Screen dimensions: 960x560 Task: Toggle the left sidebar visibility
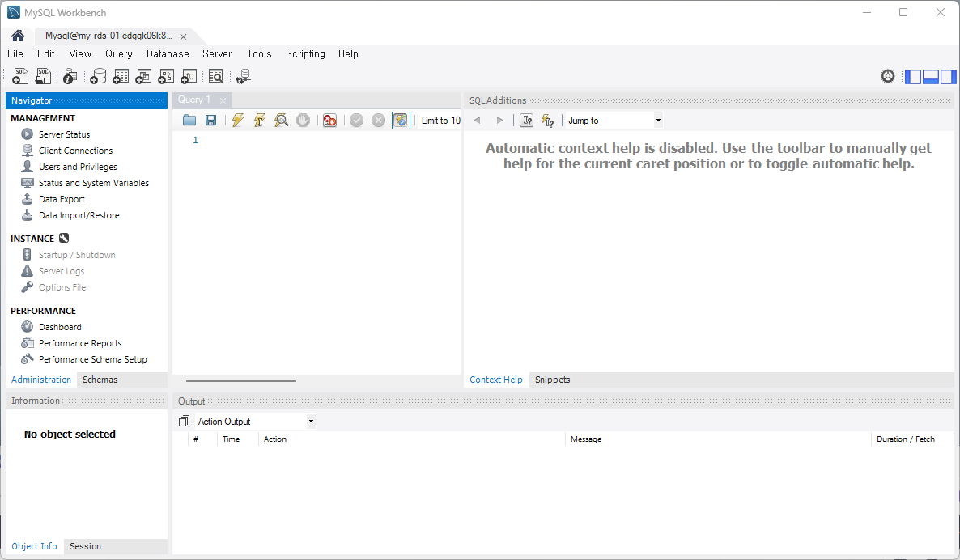pyautogui.click(x=913, y=77)
